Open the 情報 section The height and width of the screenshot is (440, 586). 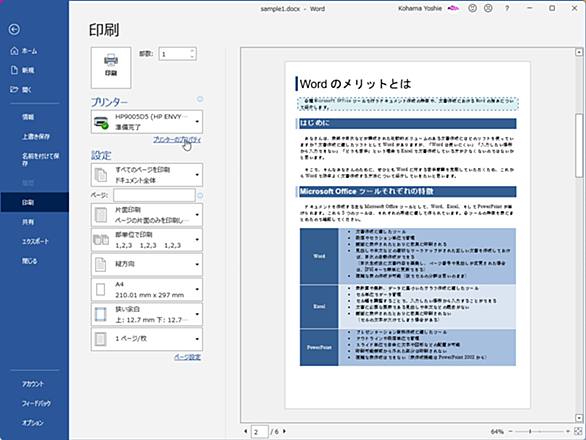point(28,117)
